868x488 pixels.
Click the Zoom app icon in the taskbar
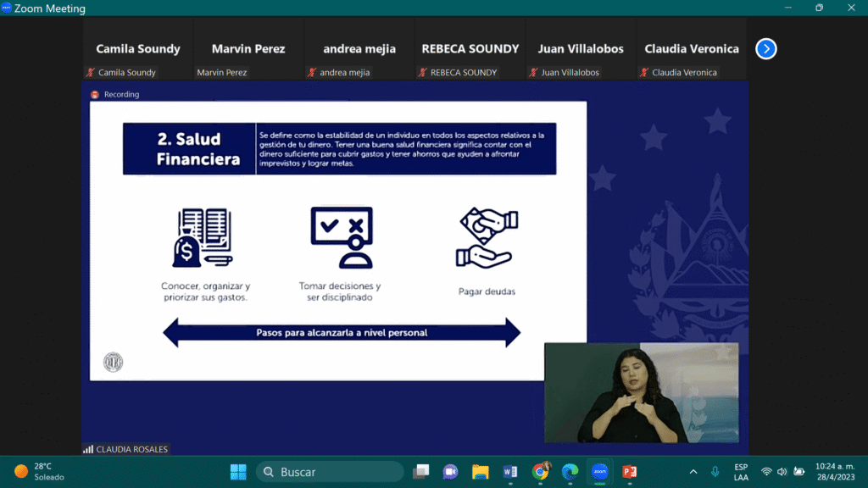click(599, 472)
